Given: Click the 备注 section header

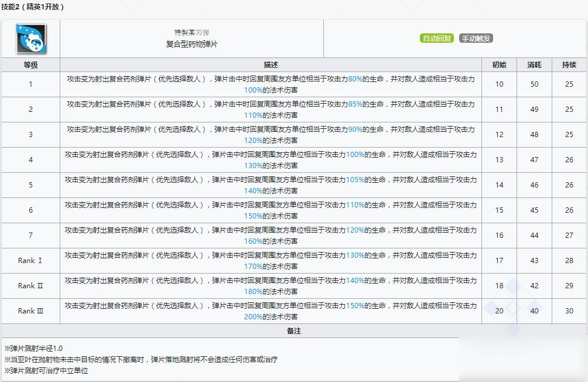Looking at the screenshot, I should coord(294,331).
